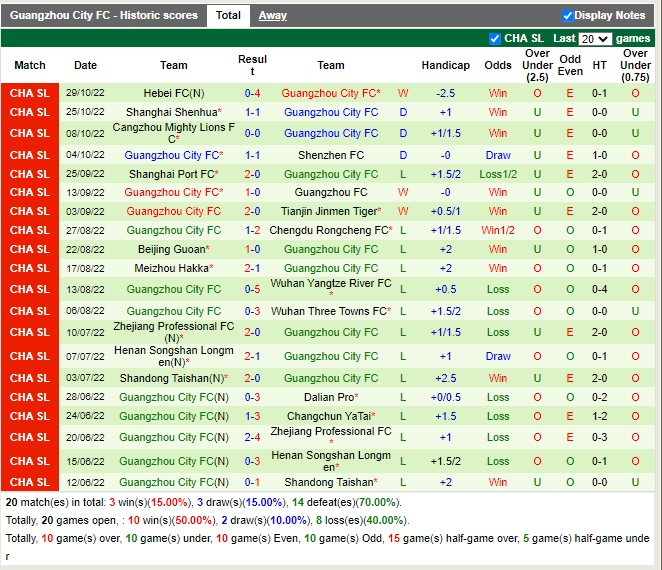Open Beijing Guoan team link
Viewport: 662px width, 570px height.
click(x=170, y=249)
